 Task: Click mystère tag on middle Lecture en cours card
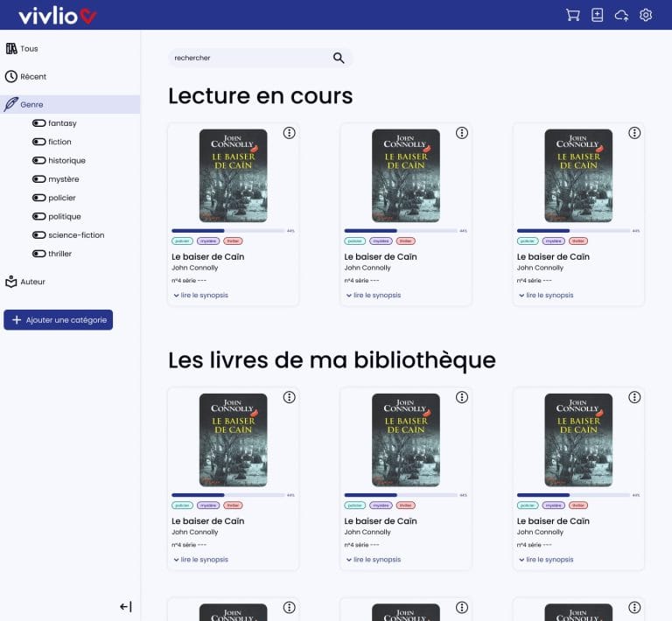(381, 241)
